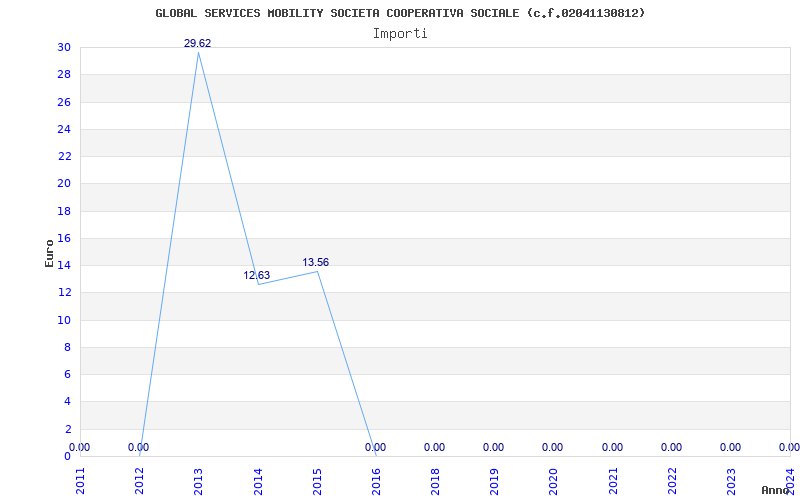Click the 18 tick on Euro axis
Screen dimensions: 800x500
click(64, 211)
